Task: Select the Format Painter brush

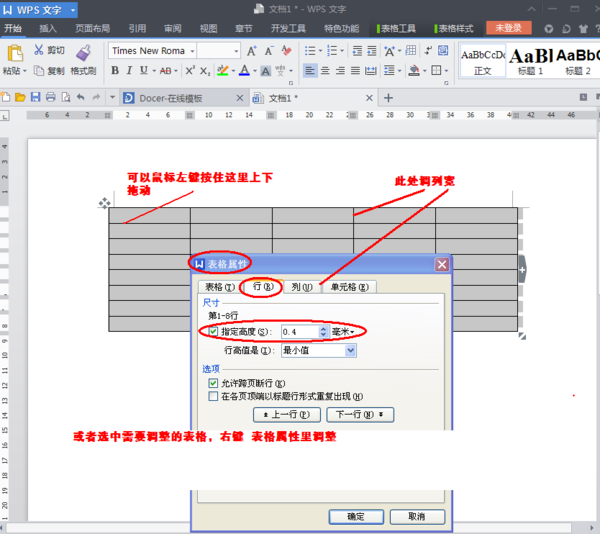Action: (83, 53)
